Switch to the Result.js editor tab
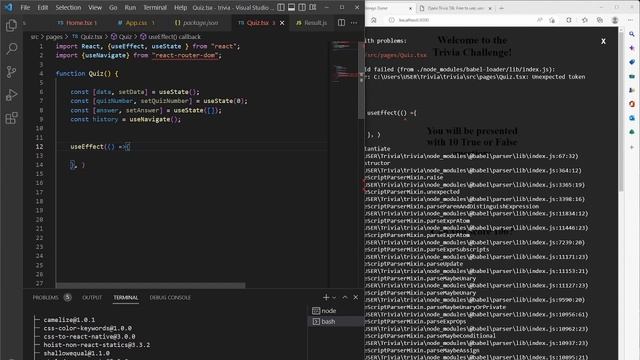Viewport: 640px width, 360px height. tap(312, 23)
